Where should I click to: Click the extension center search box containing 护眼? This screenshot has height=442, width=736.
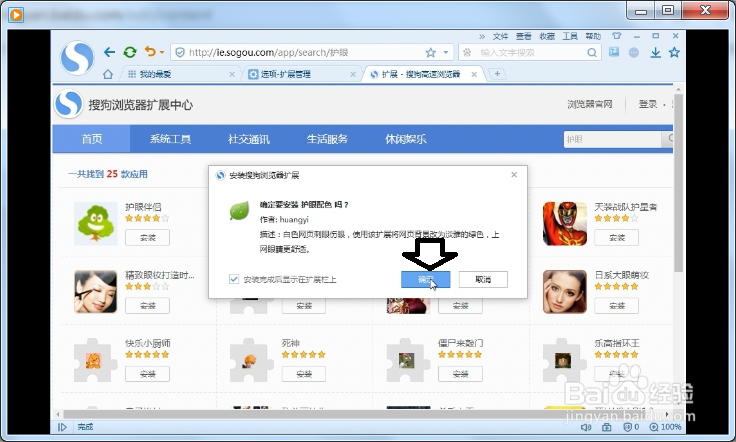613,139
